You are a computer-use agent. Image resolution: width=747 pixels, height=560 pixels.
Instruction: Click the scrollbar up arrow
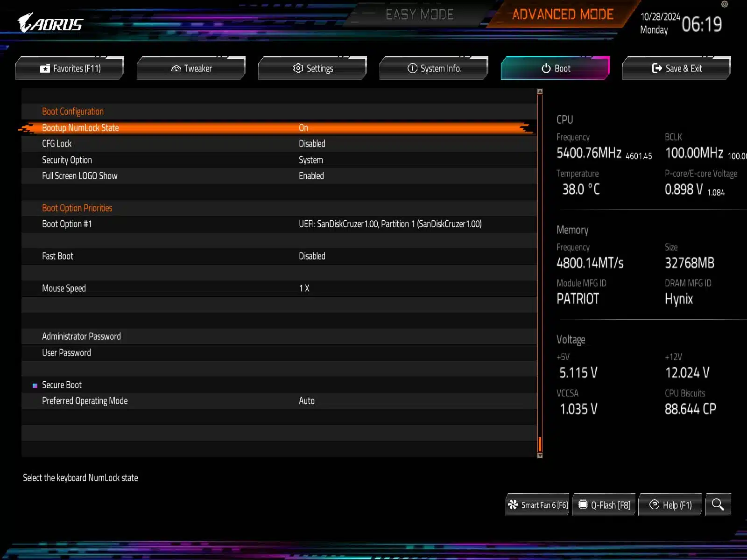click(540, 92)
